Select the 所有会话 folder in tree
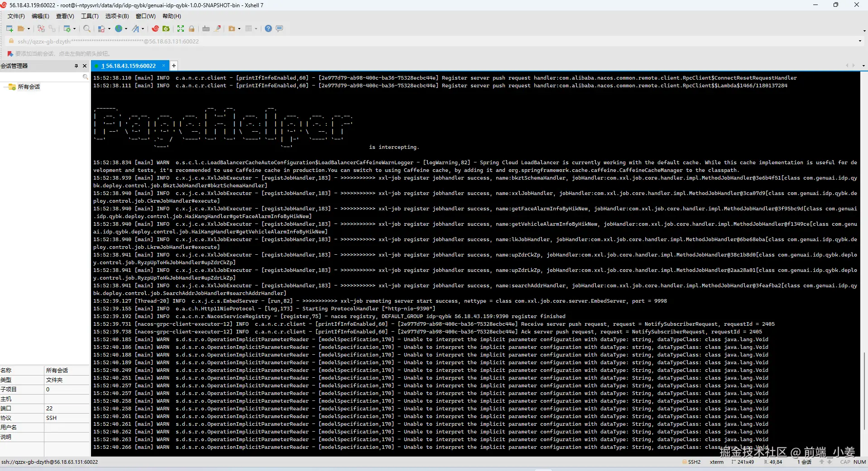Screen dimensions: 868x471 [29, 87]
